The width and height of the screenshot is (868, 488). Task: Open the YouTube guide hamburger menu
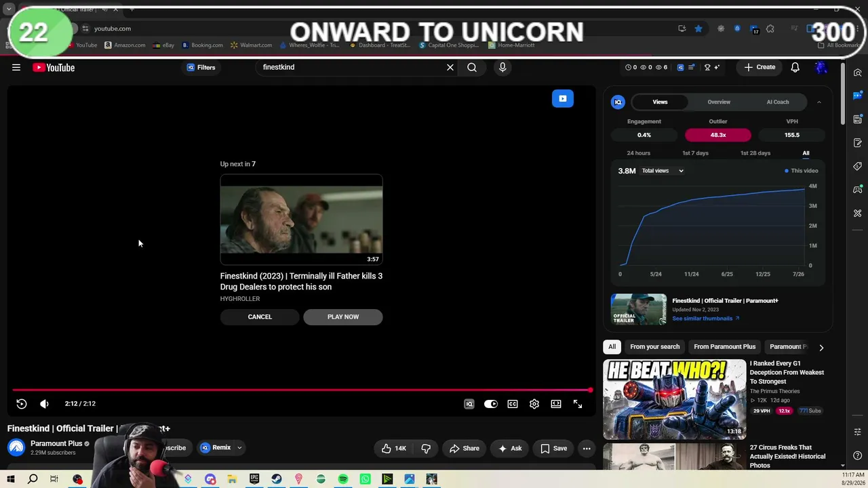[16, 67]
